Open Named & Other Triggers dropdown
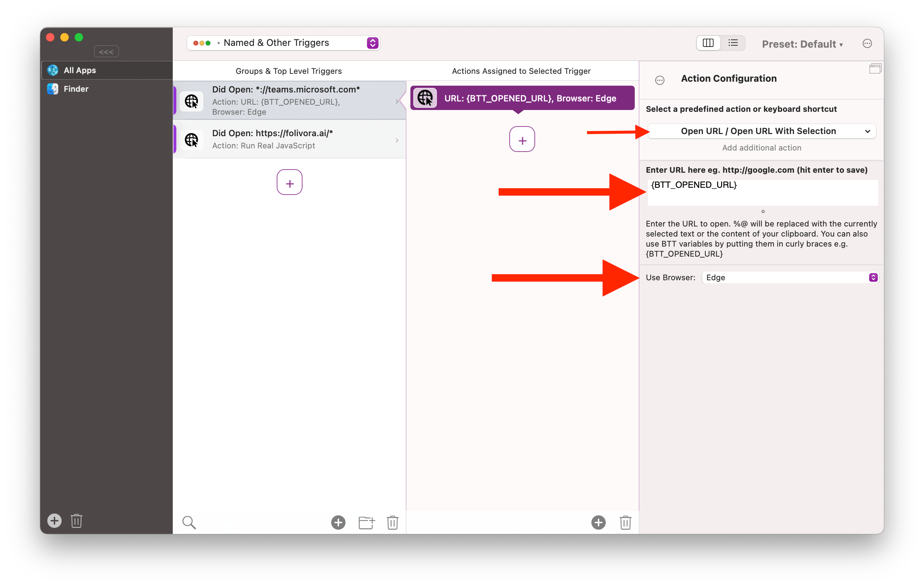The width and height of the screenshot is (924, 587). point(283,43)
